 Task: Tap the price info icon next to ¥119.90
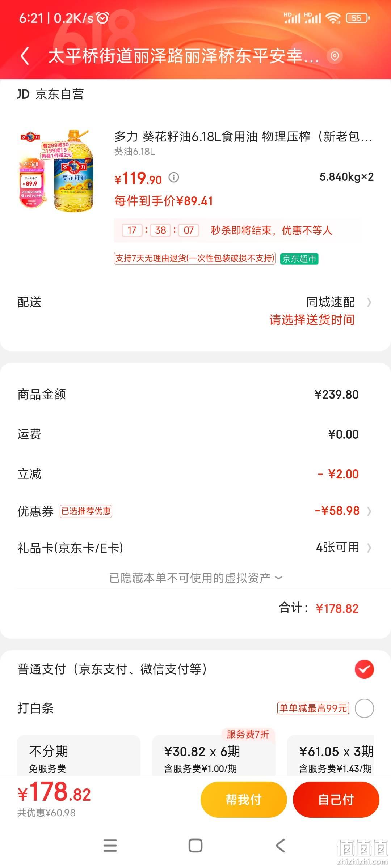tap(174, 178)
